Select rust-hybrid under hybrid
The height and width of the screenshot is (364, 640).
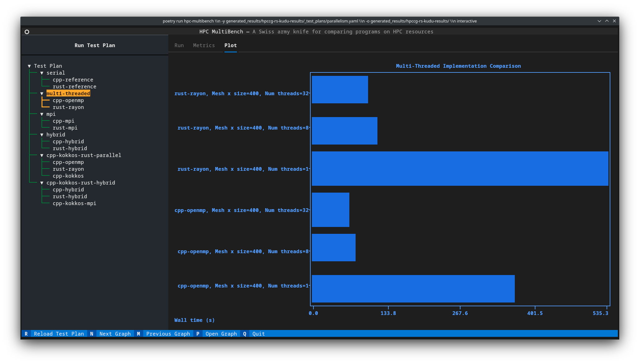(x=70, y=149)
